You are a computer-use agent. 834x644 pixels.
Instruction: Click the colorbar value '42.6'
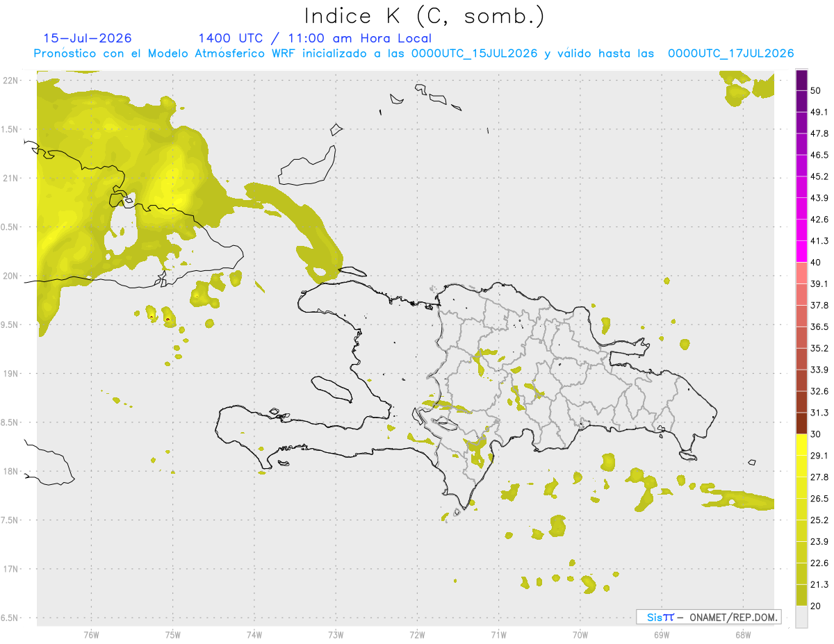(x=819, y=220)
